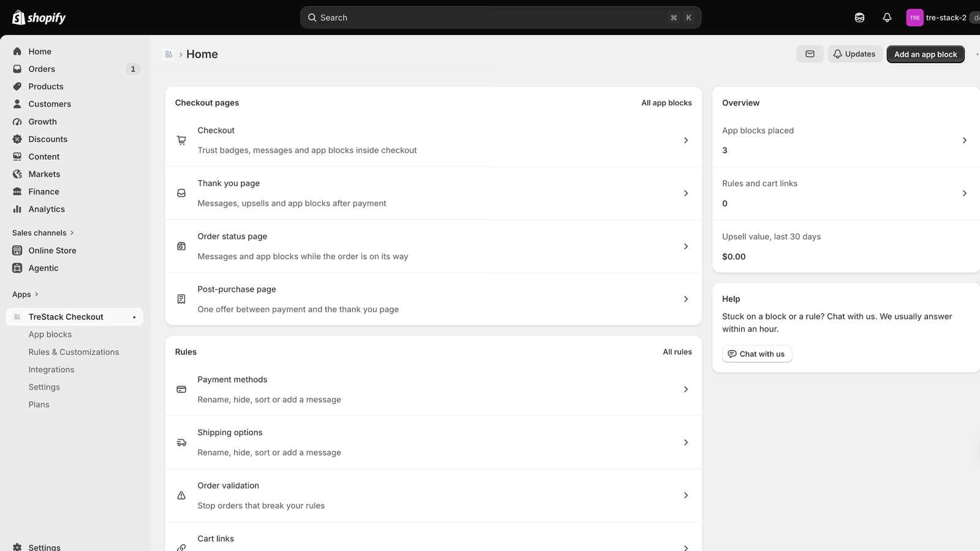Click the Order status page icon
Viewport: 980px width, 551px height.
(x=181, y=246)
